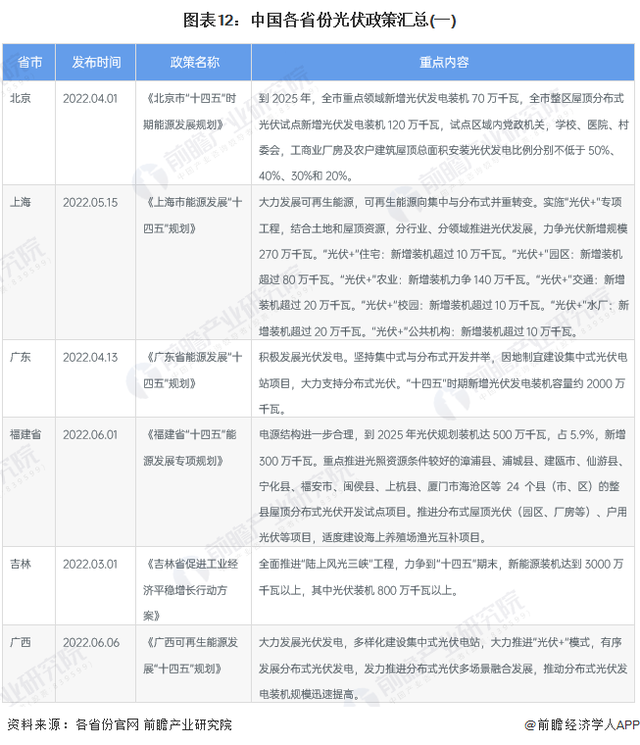Click the 广东 row label
This screenshot has height=745, width=640.
pyautogui.click(x=21, y=356)
